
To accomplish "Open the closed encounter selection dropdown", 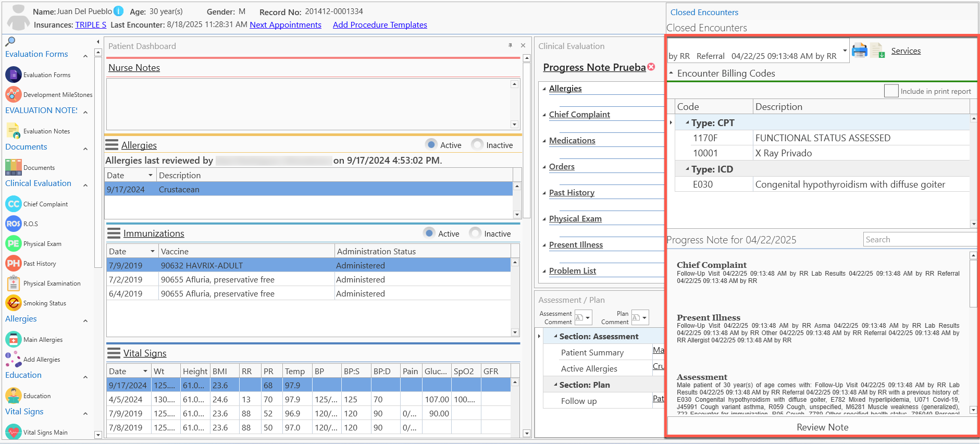I will pyautogui.click(x=845, y=51).
